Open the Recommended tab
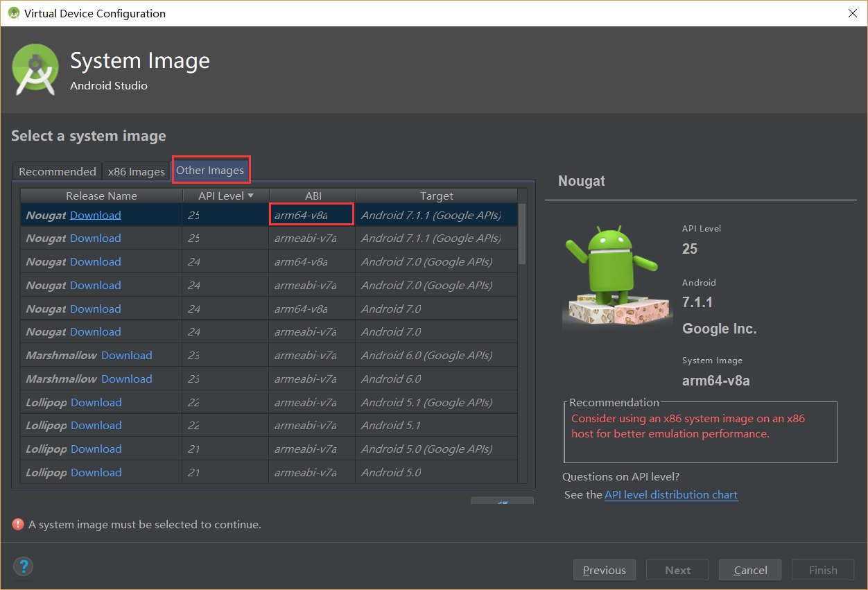This screenshot has height=590, width=868. pyautogui.click(x=57, y=171)
